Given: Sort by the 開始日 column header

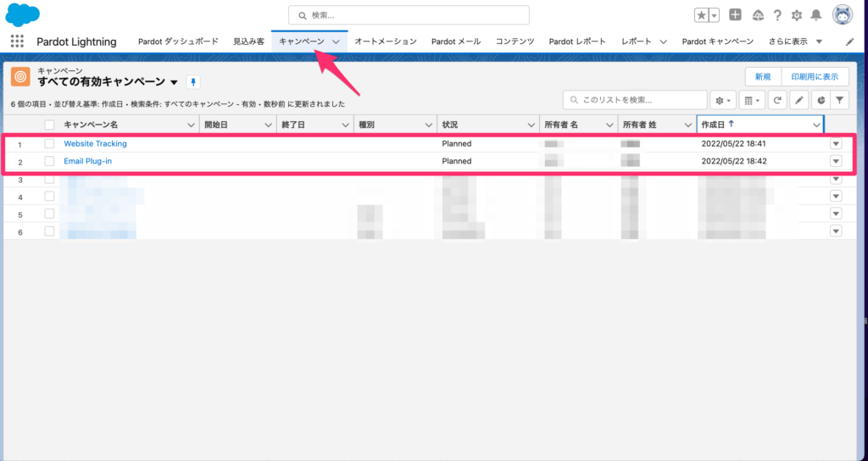Looking at the screenshot, I should point(216,125).
